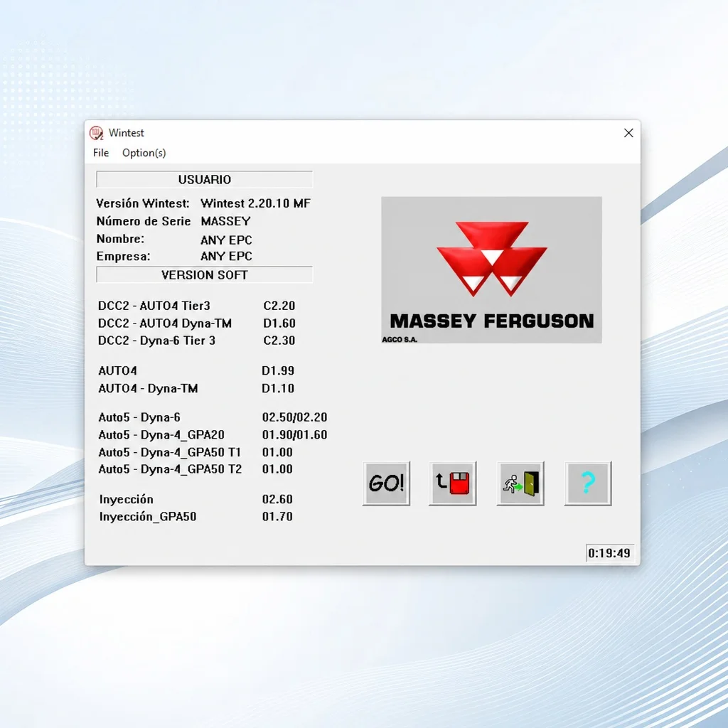Click the 'ANY EPC' value beside Empresa
Image resolution: width=728 pixels, height=728 pixels.
[x=226, y=256]
